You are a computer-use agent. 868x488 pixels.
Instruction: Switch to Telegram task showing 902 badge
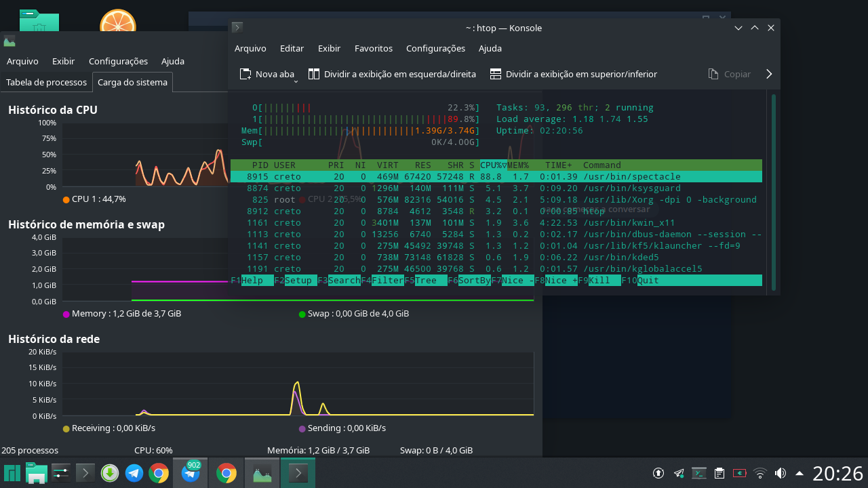(191, 472)
